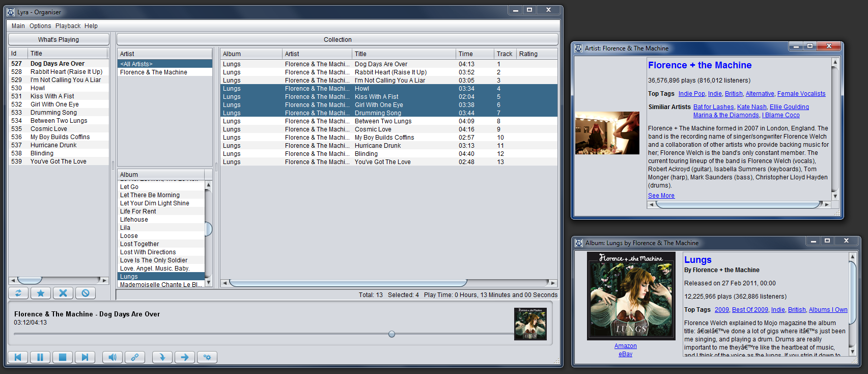
Task: Open Marina & the Diamonds link
Action: (726, 115)
